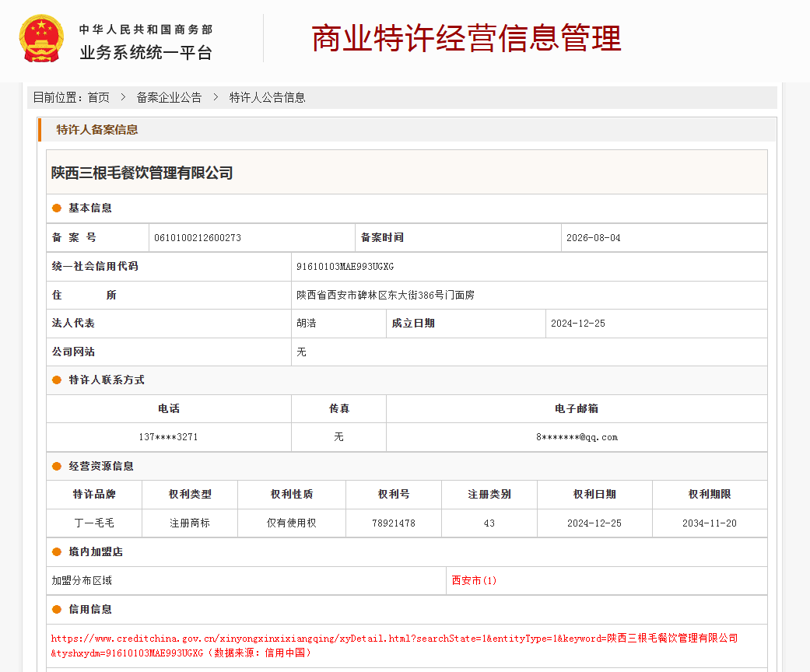The width and height of the screenshot is (810, 672).
Task: Click the 权利性质 column header
Action: tap(291, 495)
